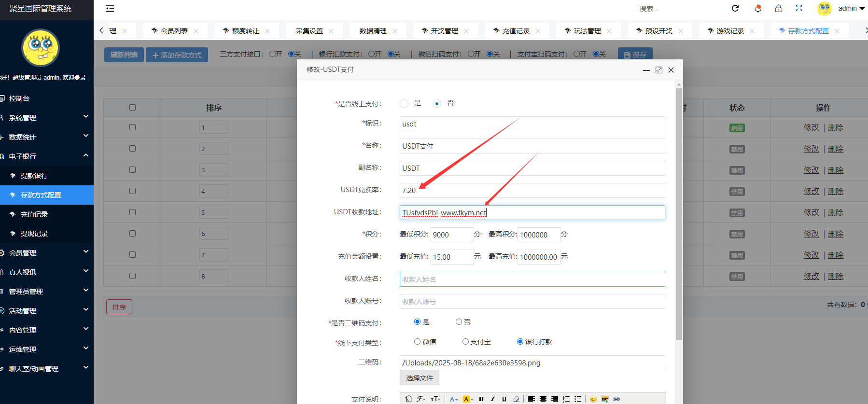Expand 会员管理 in sidebar
Viewport: 868px width, 404px height.
[47, 252]
